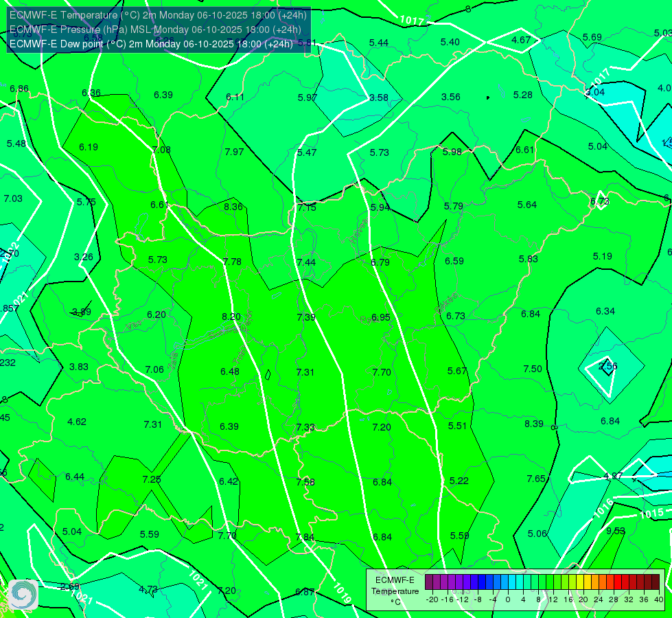Viewport: 672px width, 618px height.
Task: Click the 7.03 dew point value
Action: pos(13,198)
